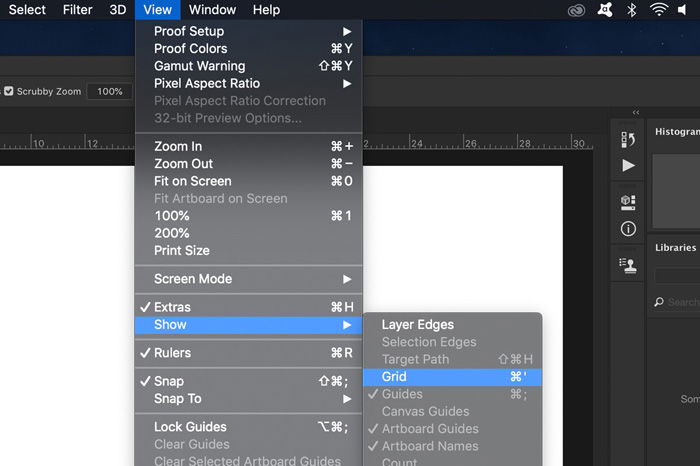Click the 100% zoom level field

110,91
